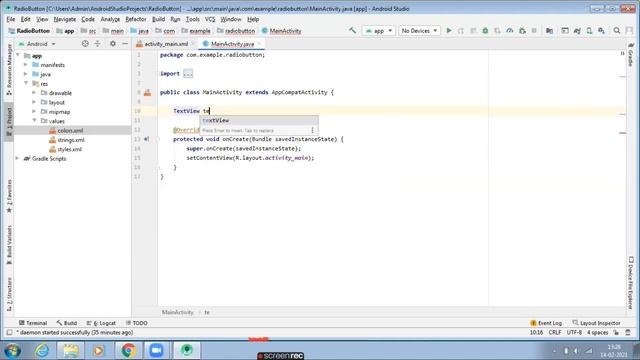Hide the Project panel with minus icon
This screenshot has height=360, width=640.
[x=125, y=44]
